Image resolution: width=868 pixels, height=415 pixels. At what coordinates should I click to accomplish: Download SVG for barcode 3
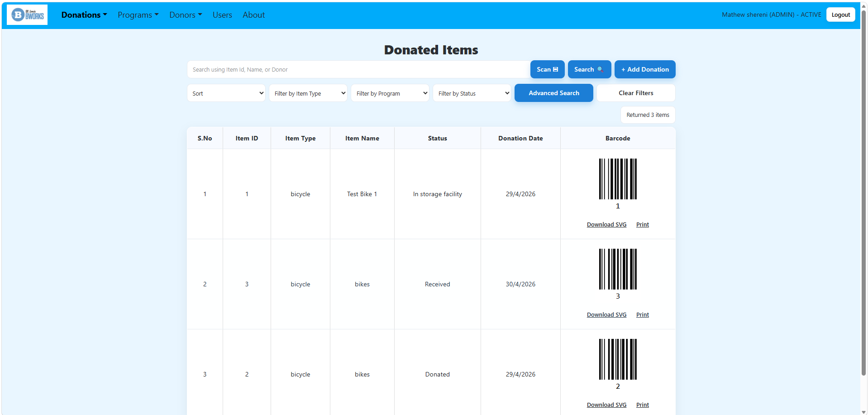[606, 315]
